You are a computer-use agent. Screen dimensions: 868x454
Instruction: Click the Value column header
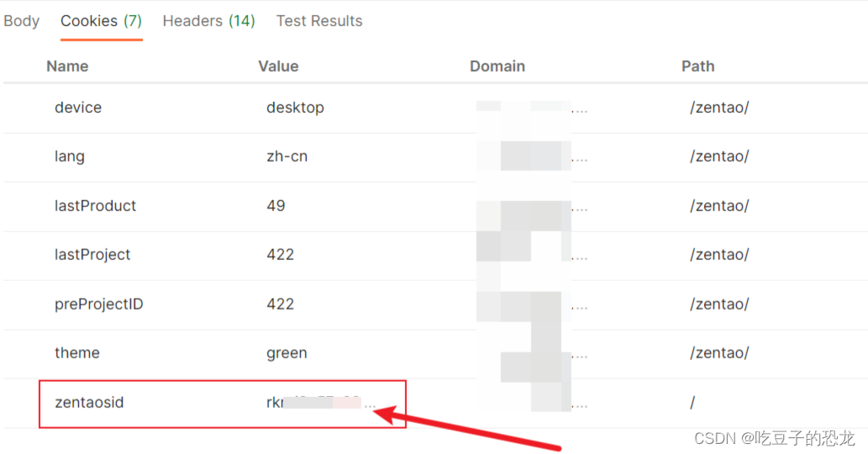click(x=278, y=66)
